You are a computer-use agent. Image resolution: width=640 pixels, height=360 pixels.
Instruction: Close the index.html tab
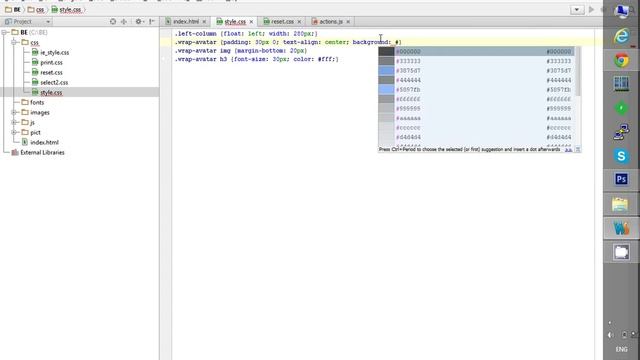click(x=204, y=22)
